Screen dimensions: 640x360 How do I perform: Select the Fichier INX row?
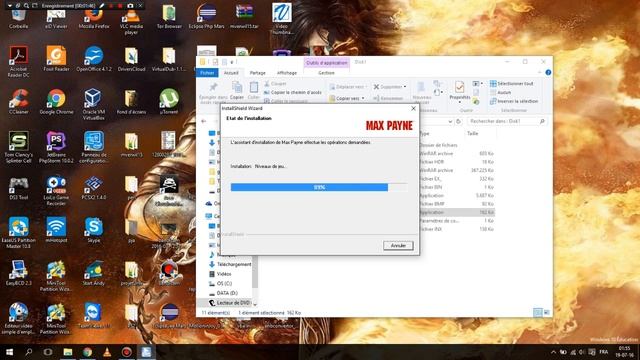point(456,229)
